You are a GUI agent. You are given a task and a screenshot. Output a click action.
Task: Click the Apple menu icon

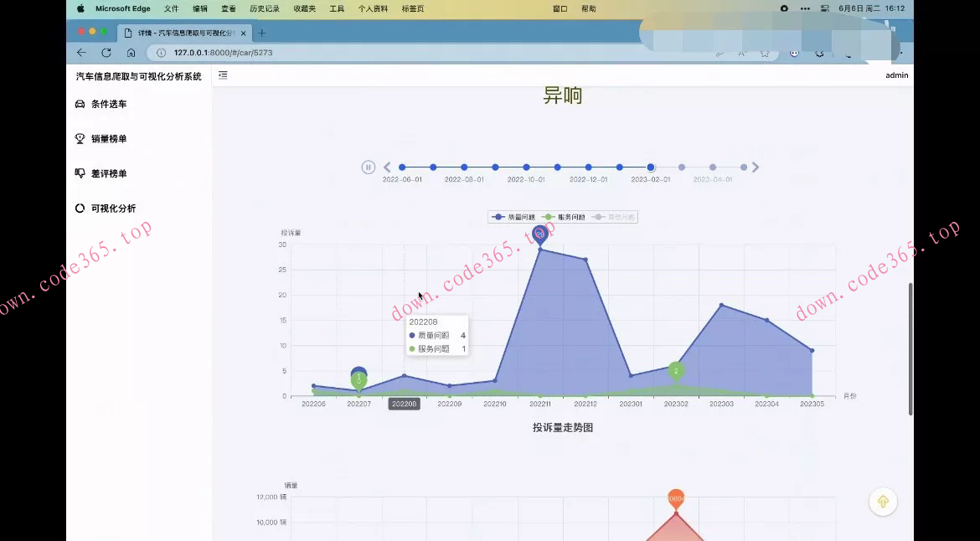tap(80, 8)
